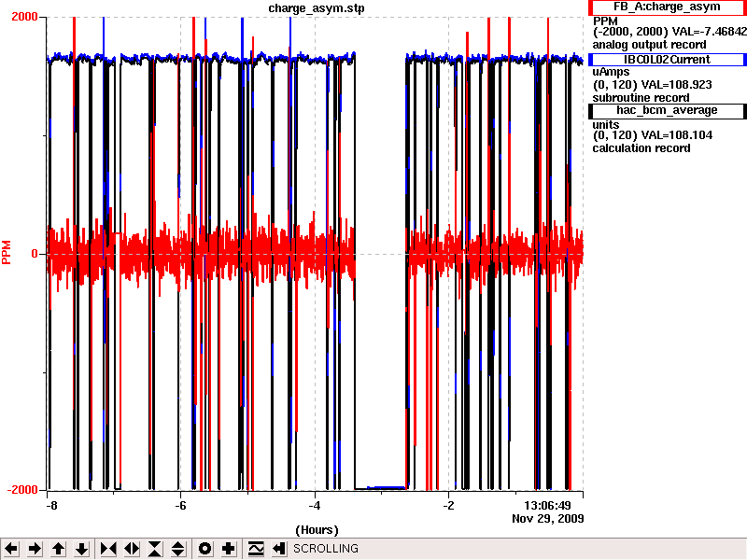
Task: Compress the vertical axis with the hourglass icon
Action: point(155,549)
